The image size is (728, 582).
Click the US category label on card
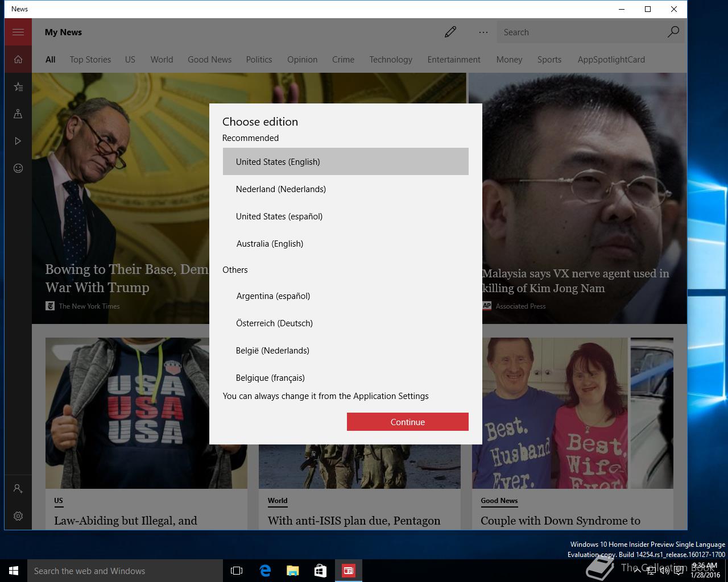[59, 501]
